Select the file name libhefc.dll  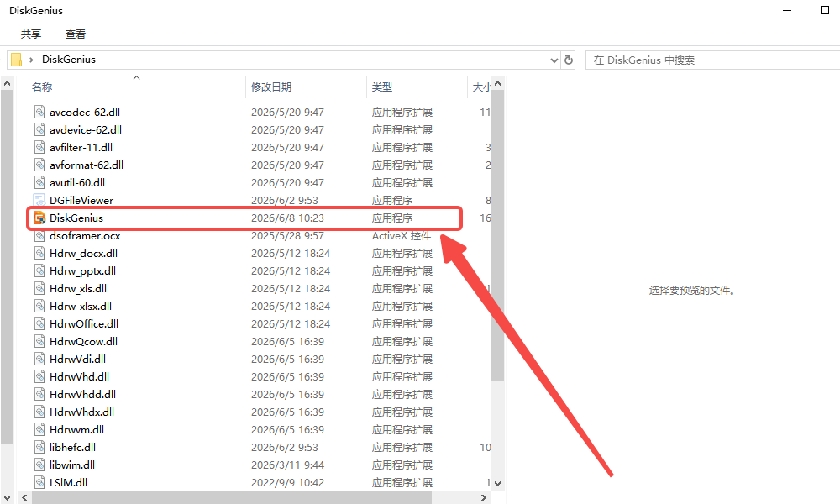[73, 448]
